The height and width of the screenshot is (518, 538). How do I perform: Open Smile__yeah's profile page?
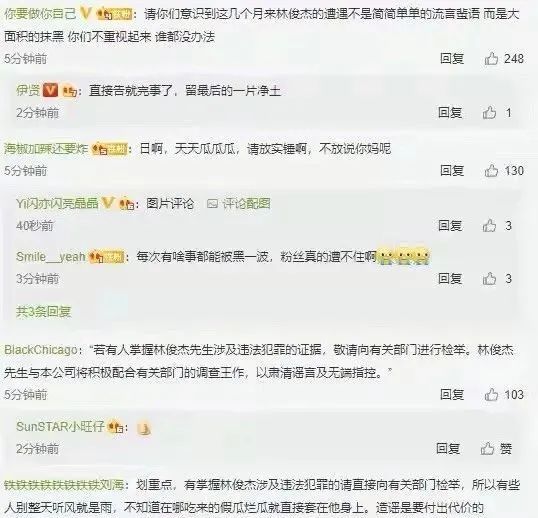tap(51, 257)
